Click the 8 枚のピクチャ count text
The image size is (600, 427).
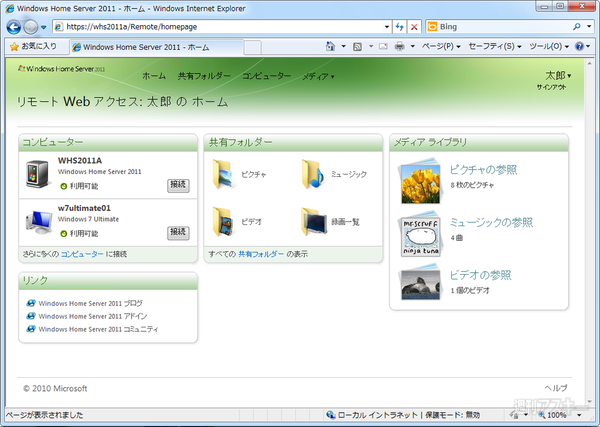pos(472,185)
